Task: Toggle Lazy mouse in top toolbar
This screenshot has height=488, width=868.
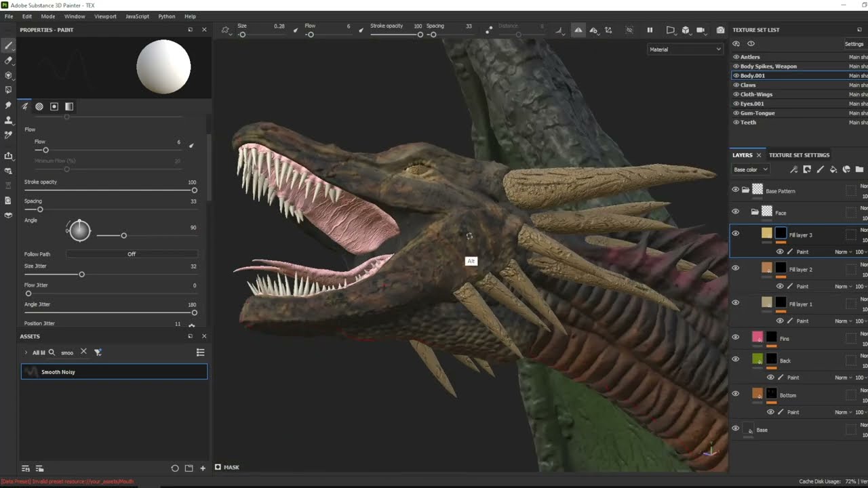Action: pos(488,30)
